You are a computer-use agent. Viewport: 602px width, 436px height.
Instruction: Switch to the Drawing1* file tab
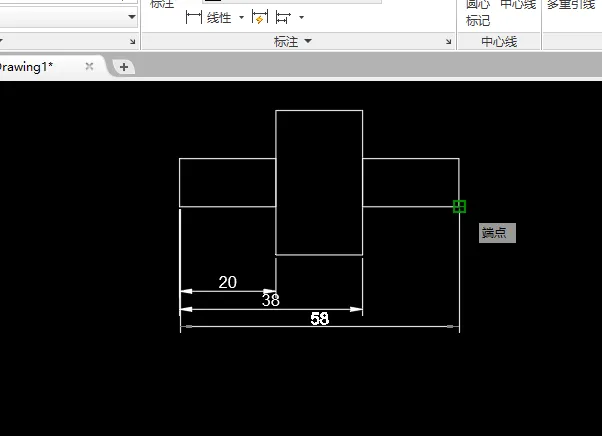(26, 67)
